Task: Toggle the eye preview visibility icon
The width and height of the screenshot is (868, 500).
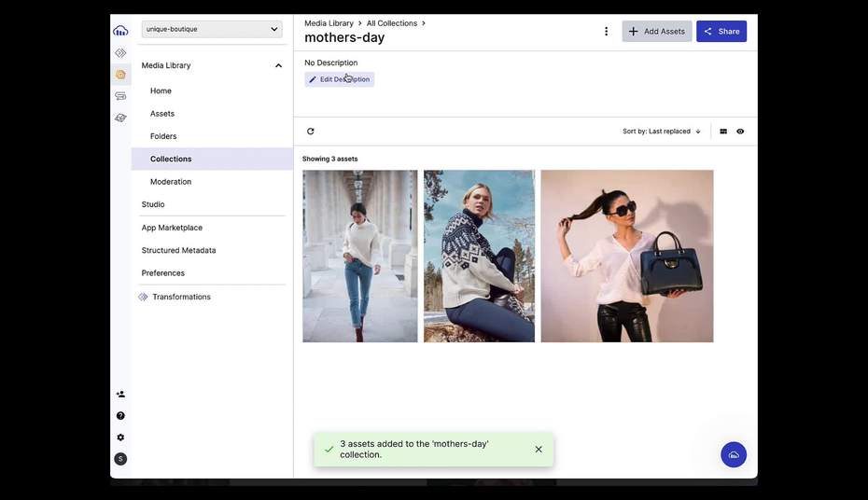Action: (741, 132)
